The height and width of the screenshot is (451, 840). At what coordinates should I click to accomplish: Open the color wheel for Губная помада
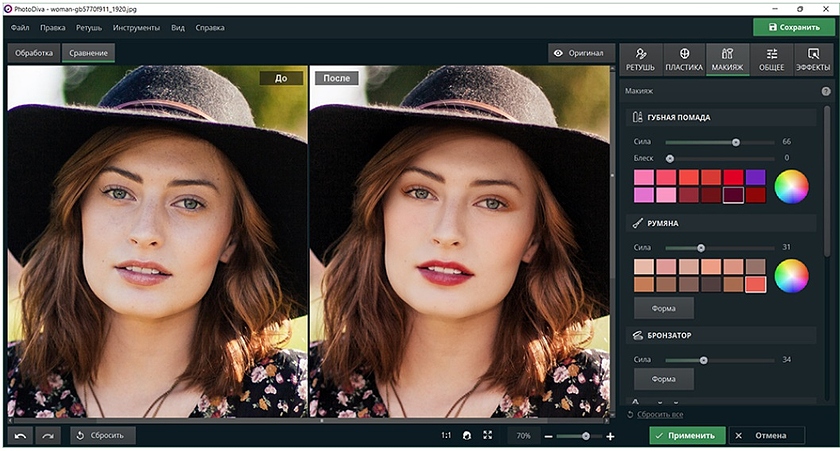point(791,186)
